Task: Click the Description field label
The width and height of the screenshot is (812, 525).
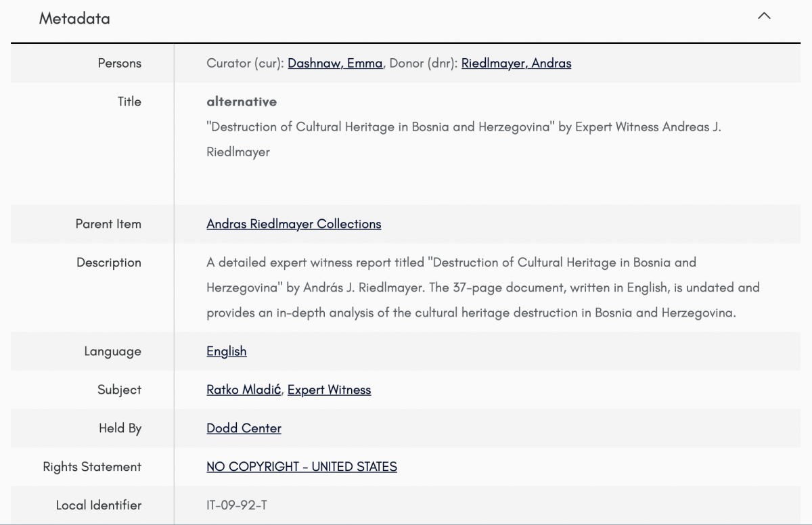Action: click(x=109, y=262)
